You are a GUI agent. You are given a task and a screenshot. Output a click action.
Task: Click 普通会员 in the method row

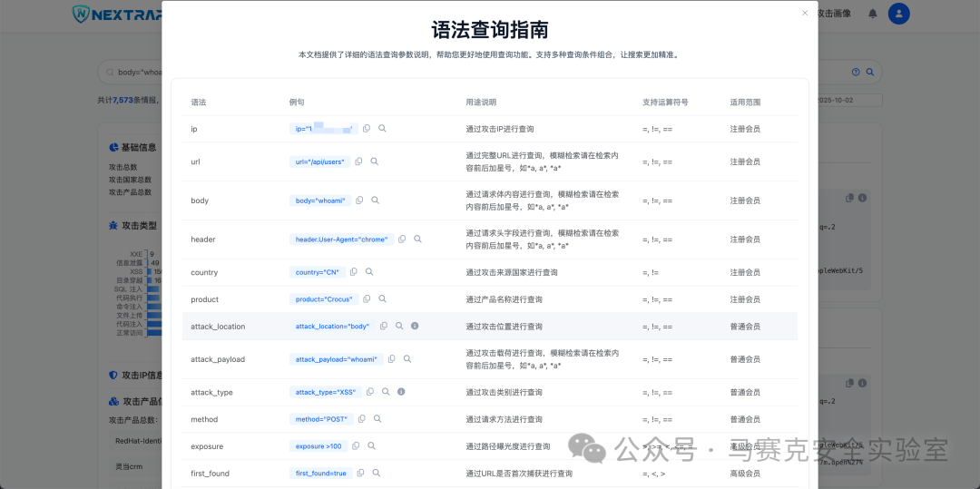point(745,419)
